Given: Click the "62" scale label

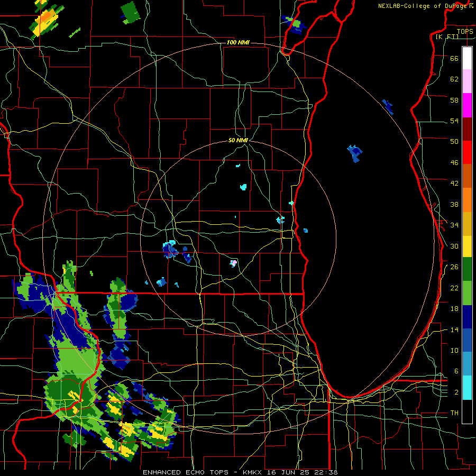Looking at the screenshot, I should point(454,79).
